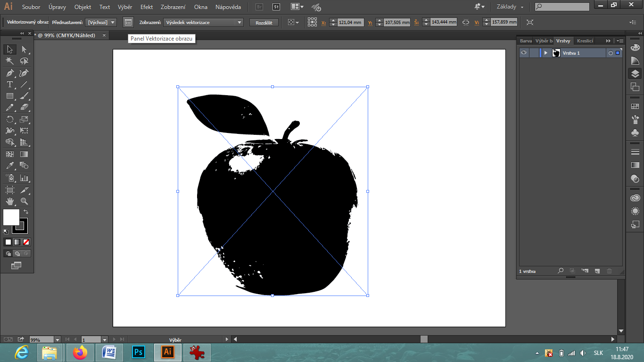Image resolution: width=644 pixels, height=362 pixels.
Task: Switch to the Barva panel tab
Action: coord(525,41)
